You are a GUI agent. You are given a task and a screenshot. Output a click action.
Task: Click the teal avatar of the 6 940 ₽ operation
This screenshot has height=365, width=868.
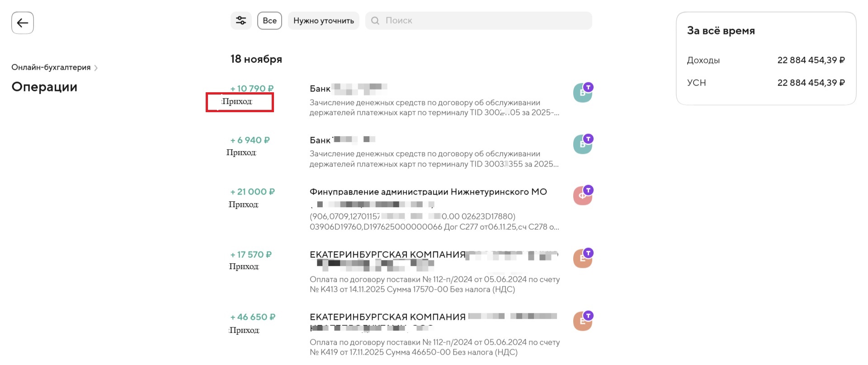tap(582, 145)
